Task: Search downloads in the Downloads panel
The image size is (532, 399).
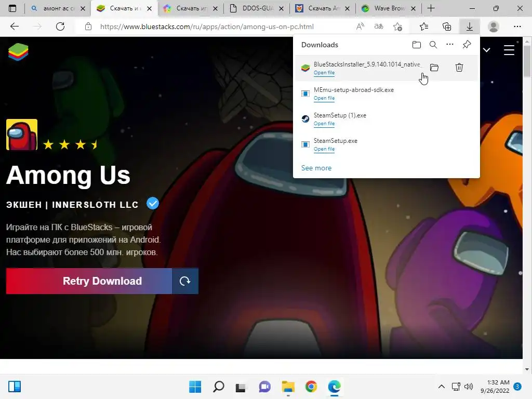Action: coord(433,45)
